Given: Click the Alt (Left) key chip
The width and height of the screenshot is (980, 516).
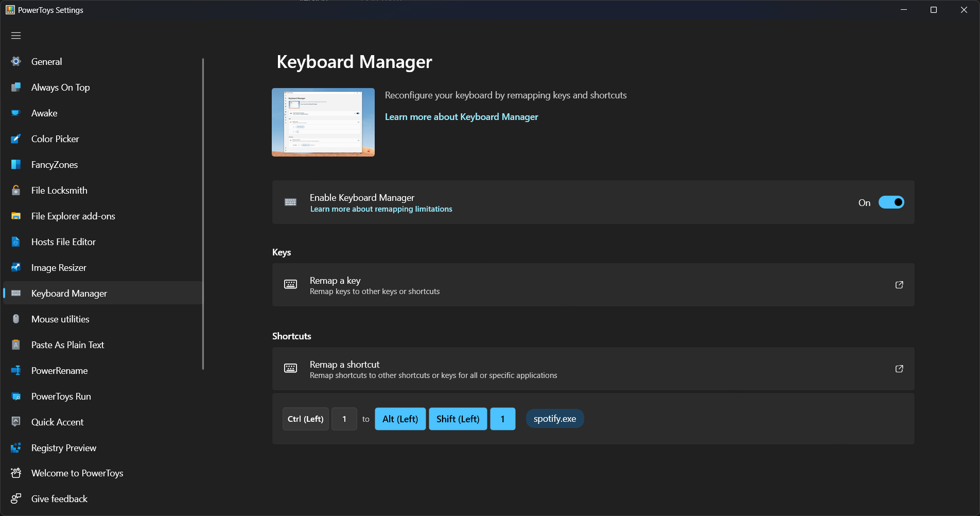Looking at the screenshot, I should pos(400,419).
